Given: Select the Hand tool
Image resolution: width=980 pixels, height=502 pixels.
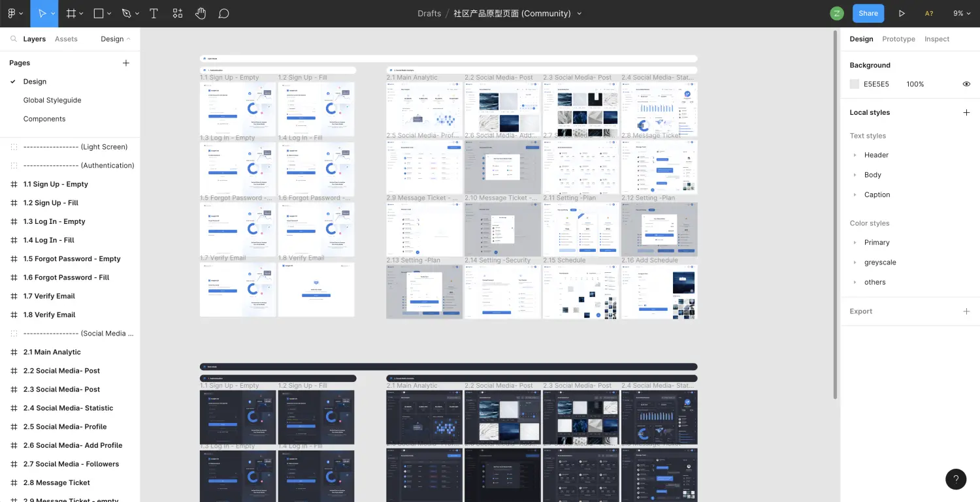Looking at the screenshot, I should click(201, 13).
